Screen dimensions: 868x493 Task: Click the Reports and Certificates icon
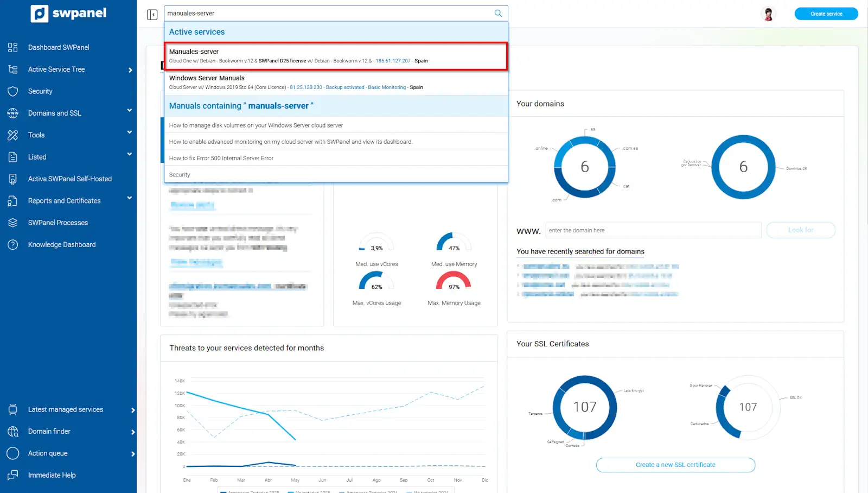[x=13, y=201]
